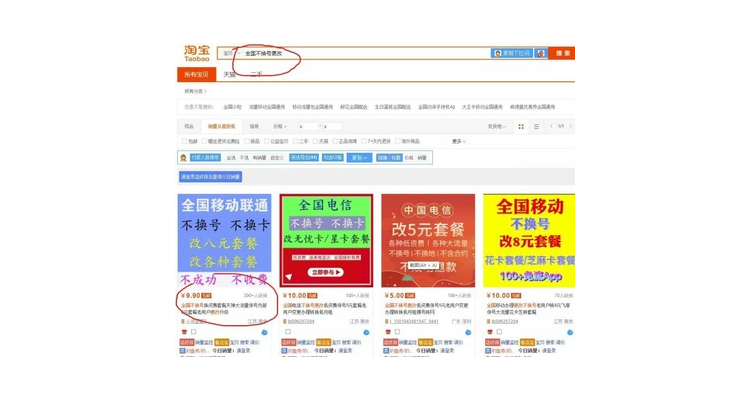Screen dimensions: 750x400
Task: Tick the select checkbox on the green 全国电信 card
Action: tap(287, 332)
